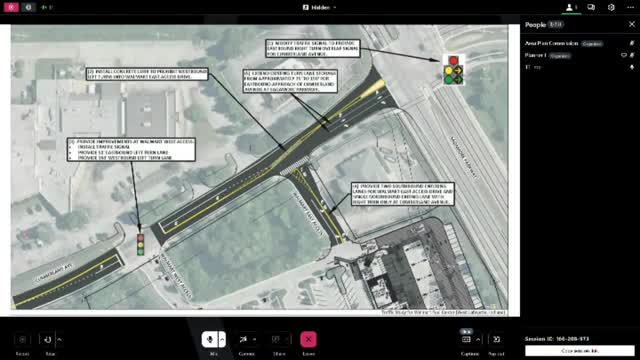Click Planner I's muted mic icon
The image size is (640, 360).
pyautogui.click(x=632, y=55)
